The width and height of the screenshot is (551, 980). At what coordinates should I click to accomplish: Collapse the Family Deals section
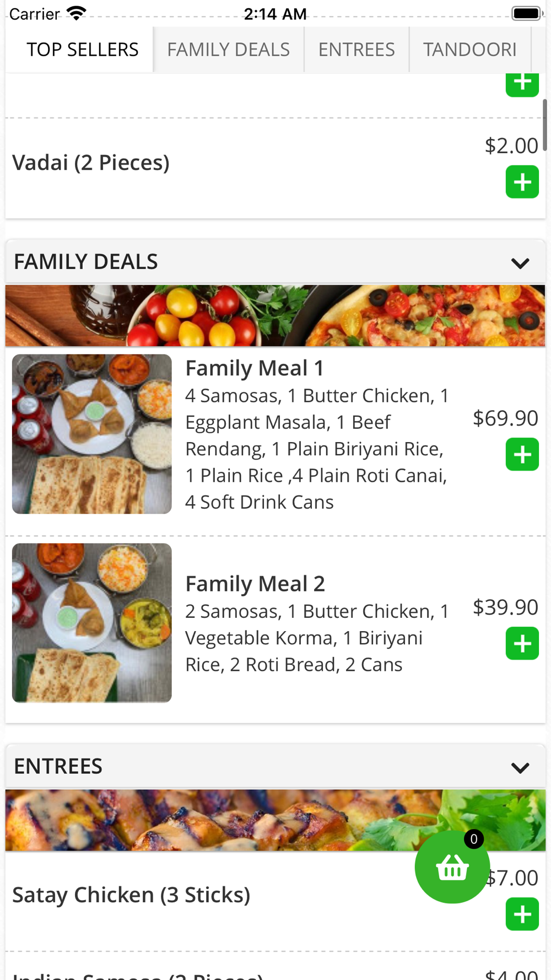pos(520,263)
